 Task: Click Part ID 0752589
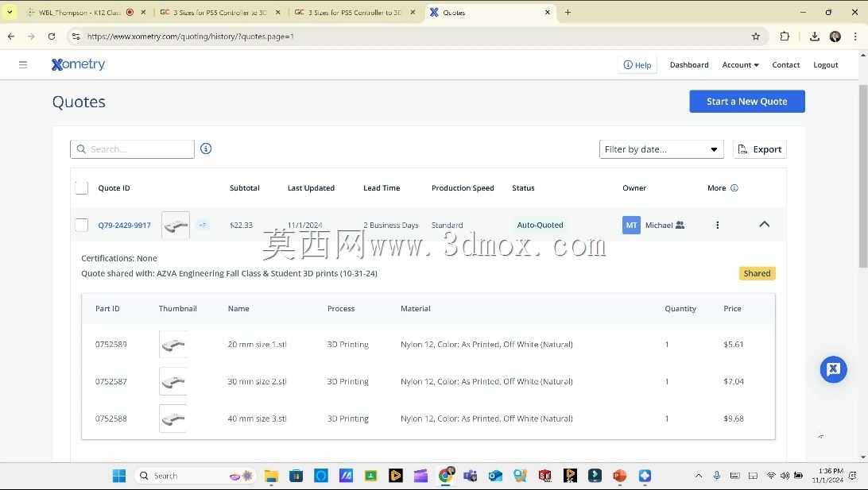(110, 344)
